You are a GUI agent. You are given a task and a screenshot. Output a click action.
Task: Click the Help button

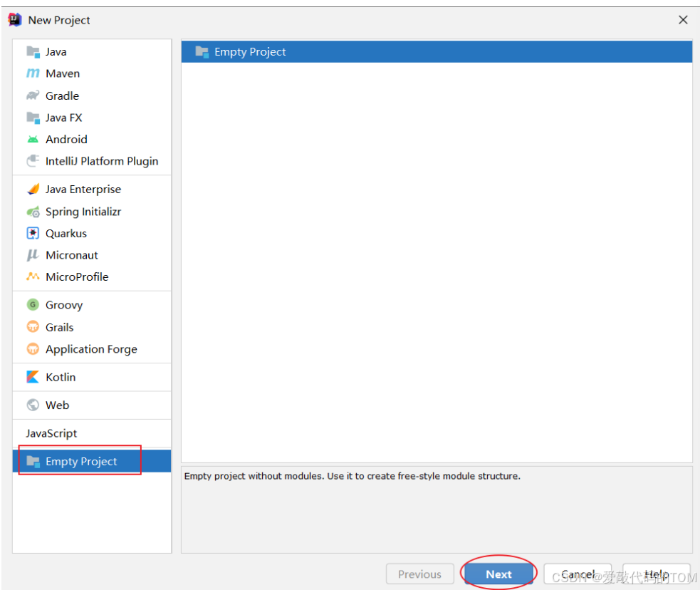657,574
